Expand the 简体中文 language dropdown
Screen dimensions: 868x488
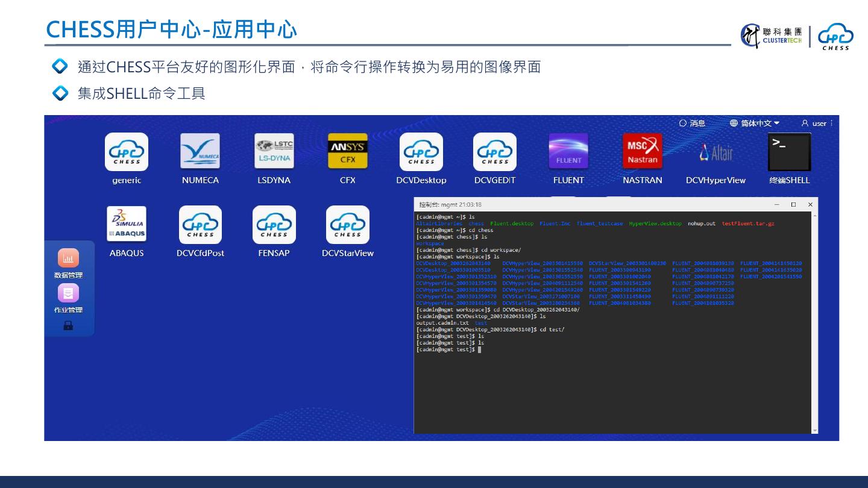click(x=755, y=123)
